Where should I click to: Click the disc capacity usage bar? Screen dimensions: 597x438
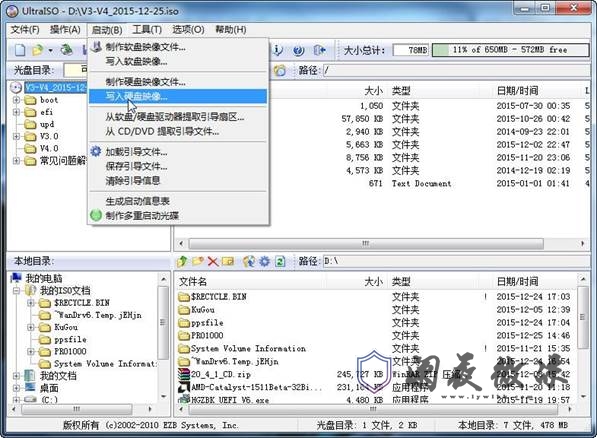[x=511, y=50]
